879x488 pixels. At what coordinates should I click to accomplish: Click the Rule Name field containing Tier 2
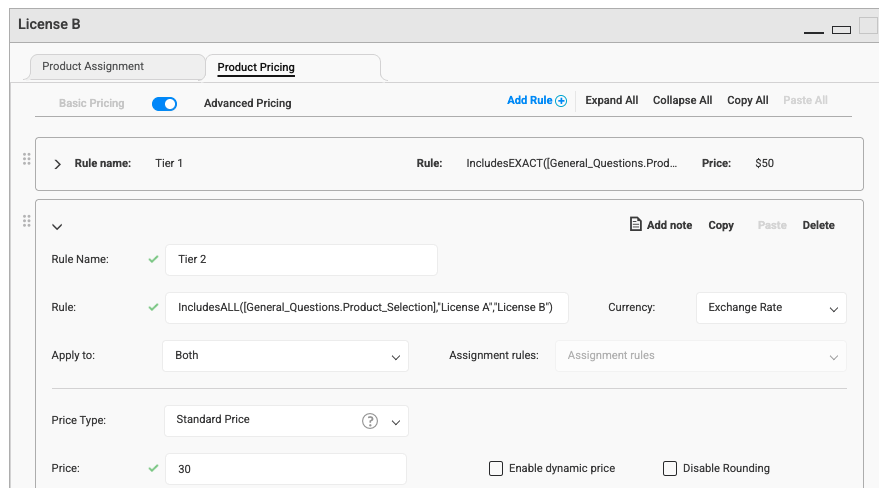pyautogui.click(x=301, y=260)
